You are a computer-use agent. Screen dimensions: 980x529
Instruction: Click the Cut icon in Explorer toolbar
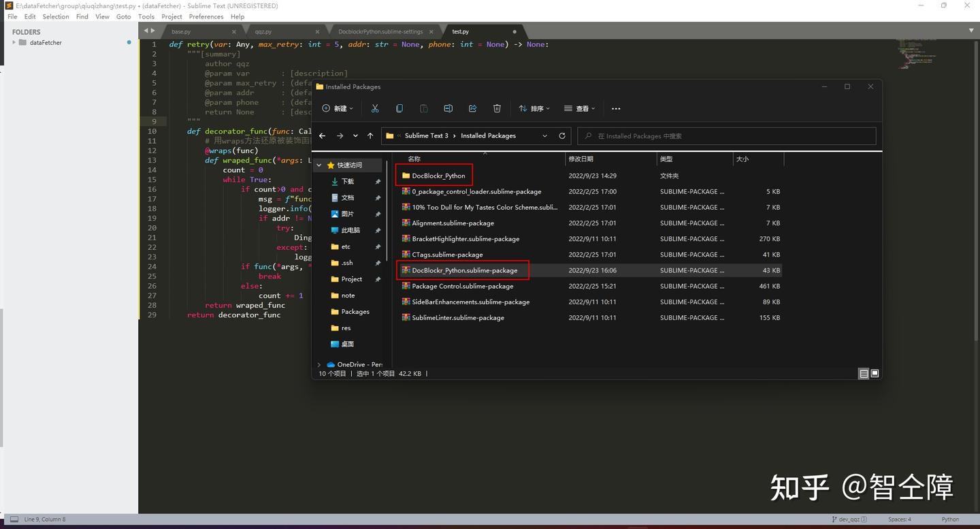[x=375, y=108]
